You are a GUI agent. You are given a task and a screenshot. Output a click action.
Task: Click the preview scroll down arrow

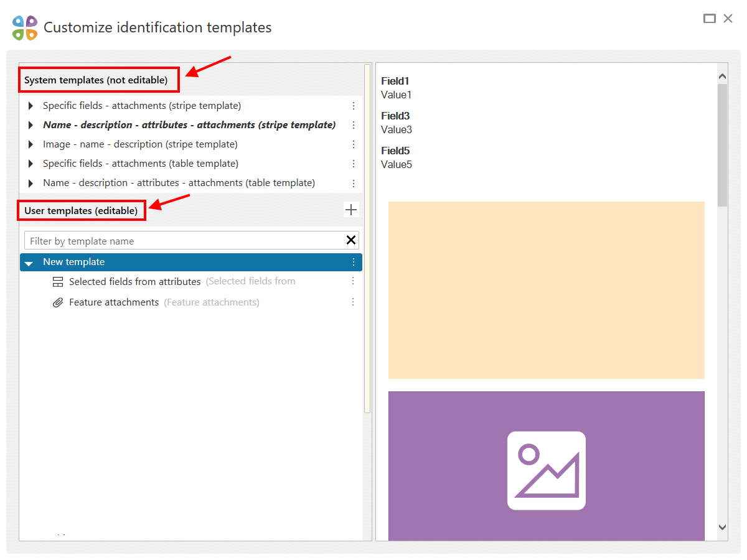click(x=722, y=527)
